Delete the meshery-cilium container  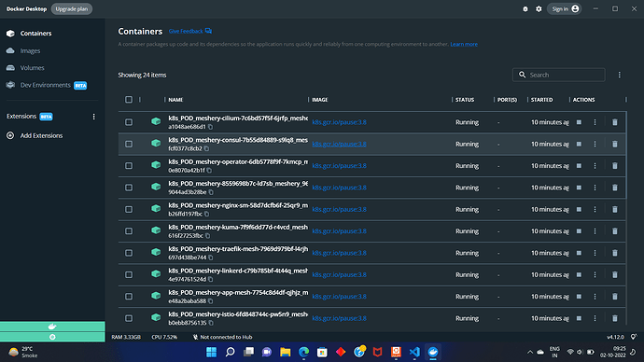[x=614, y=122]
